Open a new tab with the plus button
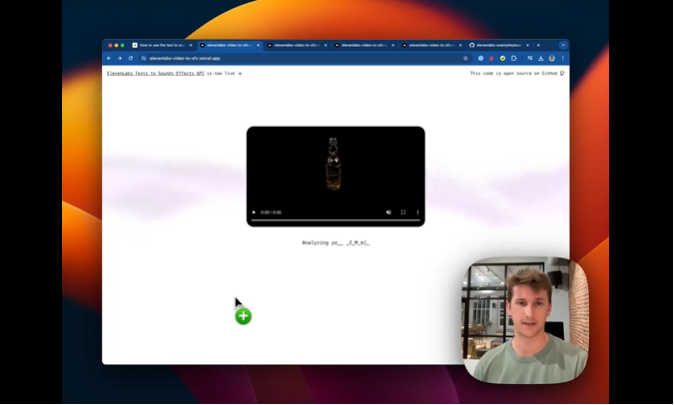 [x=538, y=45]
